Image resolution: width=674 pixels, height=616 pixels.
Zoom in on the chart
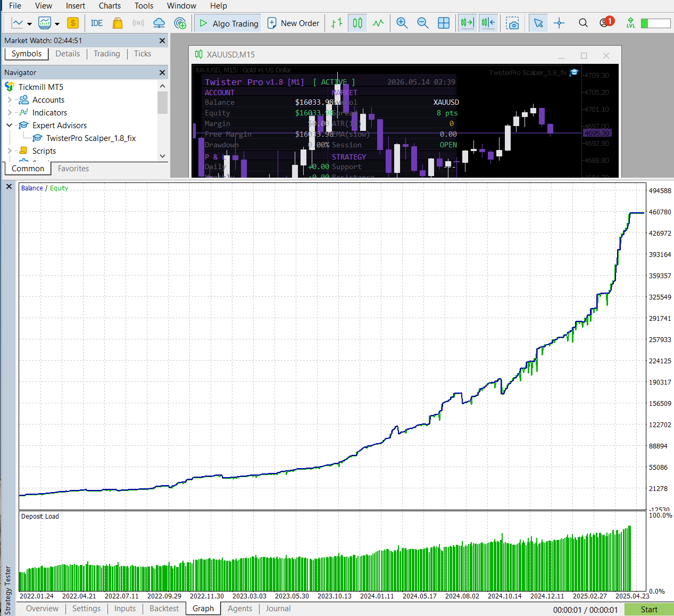click(402, 23)
